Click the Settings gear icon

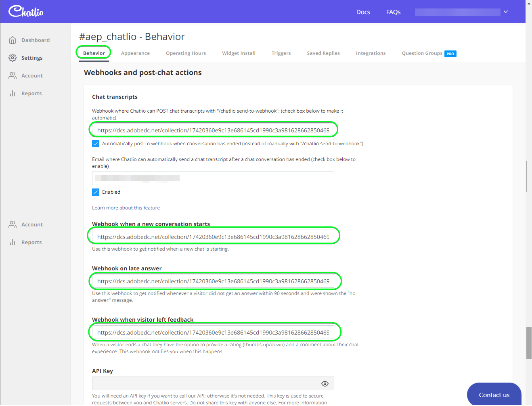(x=13, y=58)
